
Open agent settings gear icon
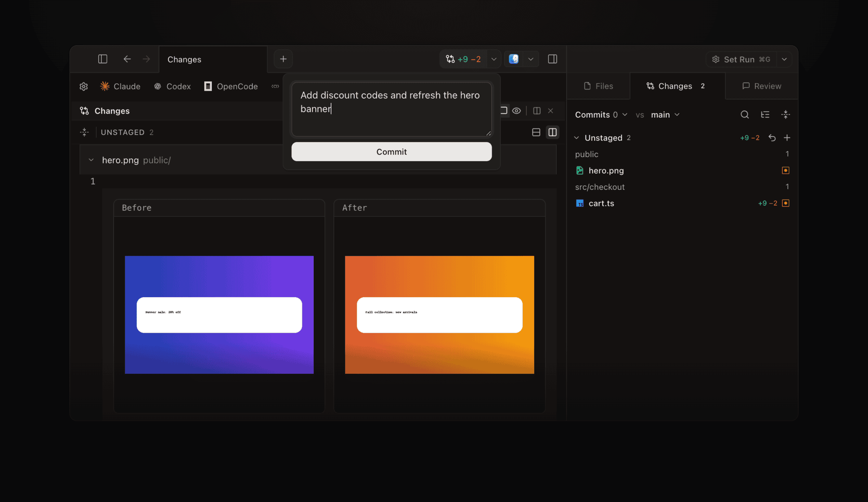click(x=84, y=86)
